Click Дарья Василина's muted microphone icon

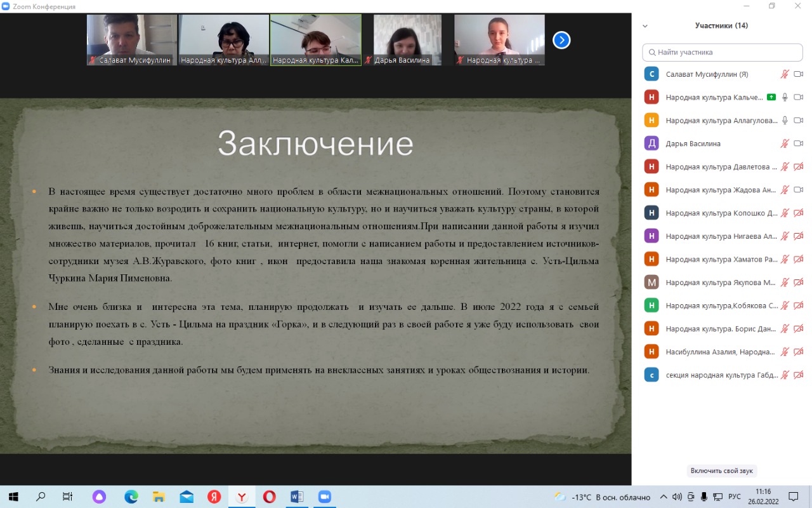point(785,144)
